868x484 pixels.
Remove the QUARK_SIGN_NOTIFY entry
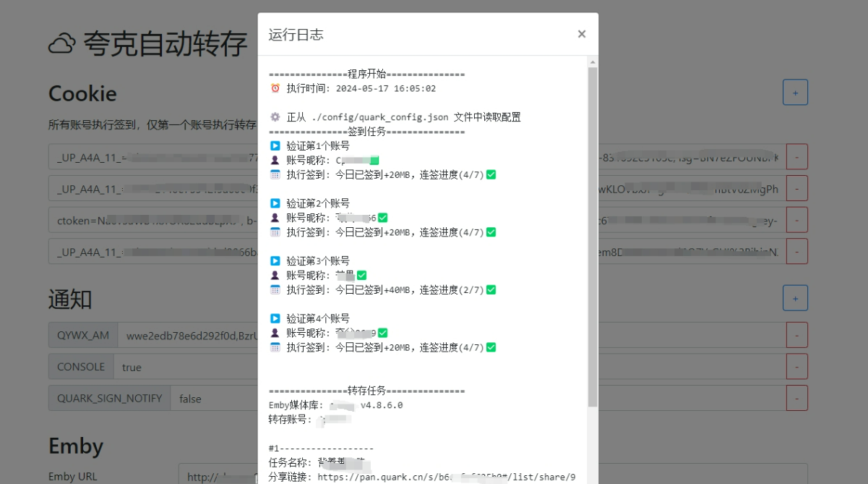tap(795, 398)
